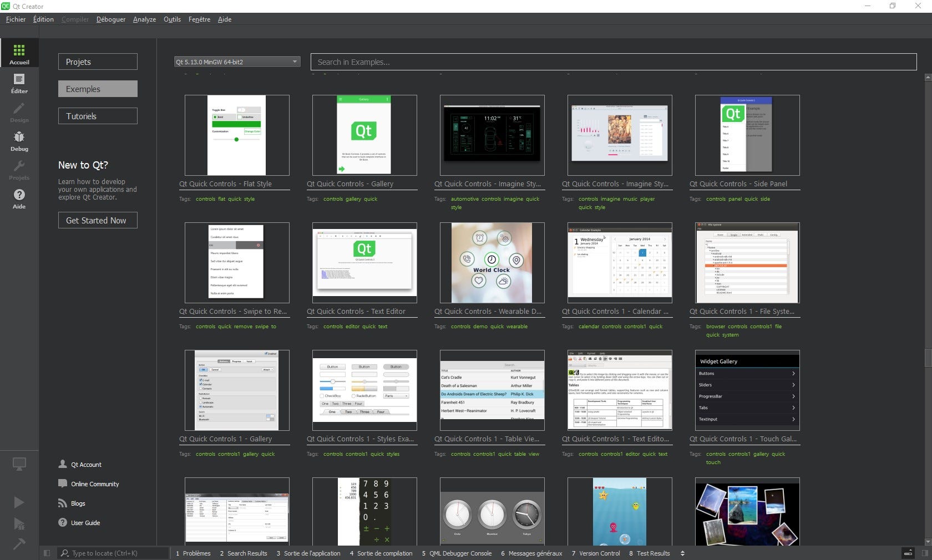Screen dimensions: 932x560
Task: Filter by the wearable tag
Action: 517,327
